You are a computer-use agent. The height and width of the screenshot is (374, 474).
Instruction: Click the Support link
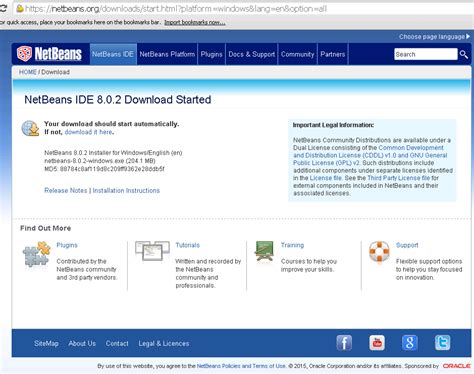[407, 245]
